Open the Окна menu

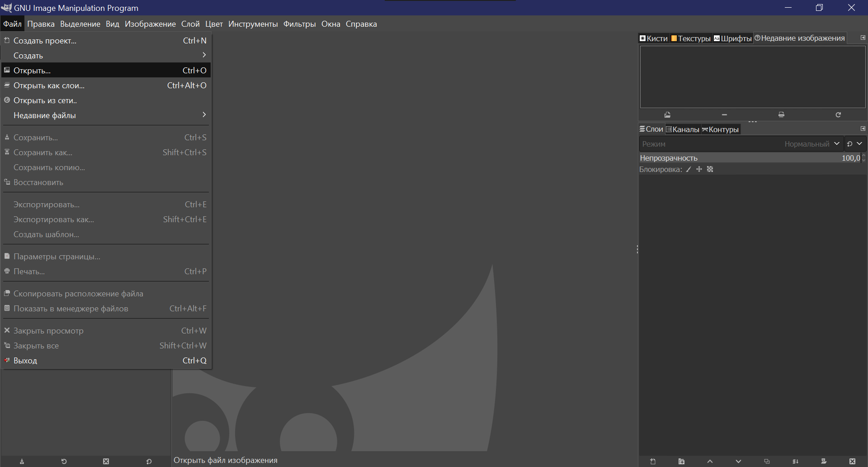coord(330,24)
